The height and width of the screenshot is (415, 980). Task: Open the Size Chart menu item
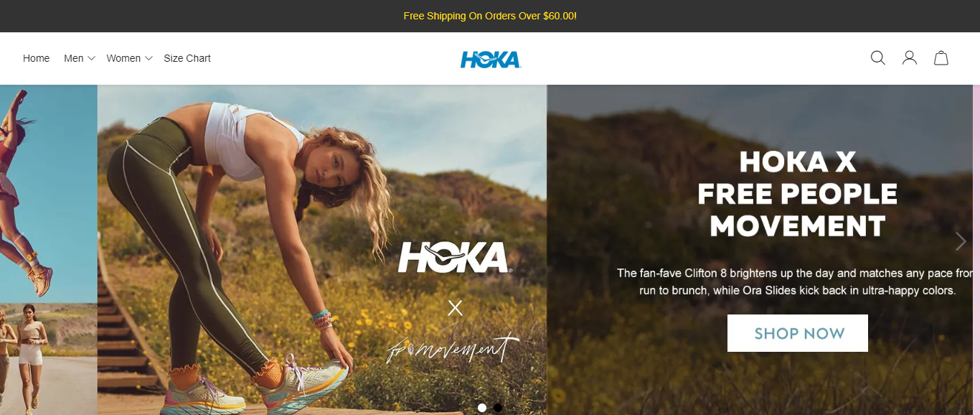pos(187,58)
